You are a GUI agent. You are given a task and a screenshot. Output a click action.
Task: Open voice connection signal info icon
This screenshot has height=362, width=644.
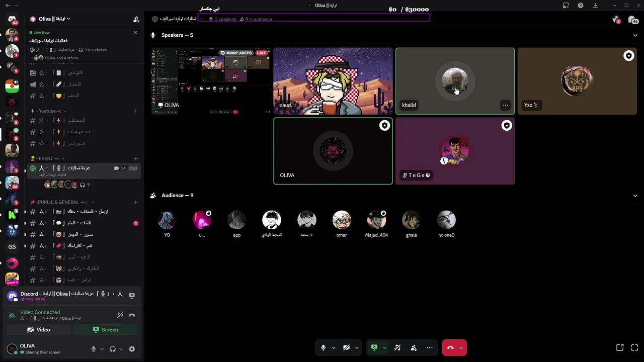(x=12, y=315)
